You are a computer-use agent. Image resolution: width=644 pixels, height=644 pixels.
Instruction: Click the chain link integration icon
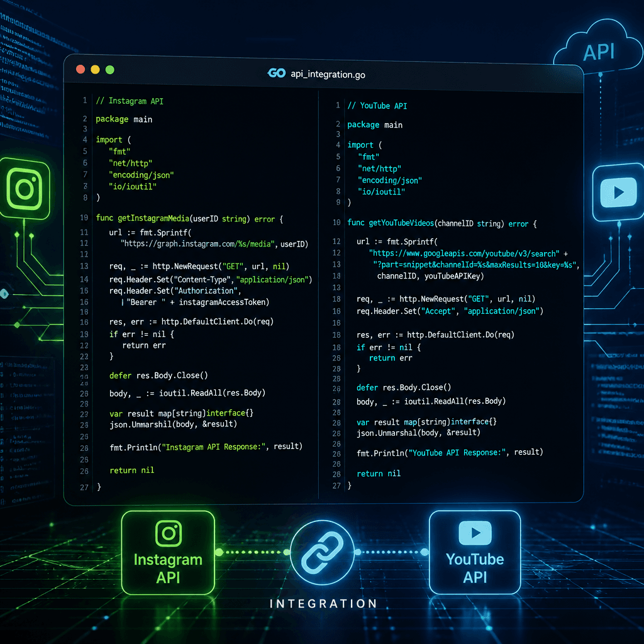323,552
